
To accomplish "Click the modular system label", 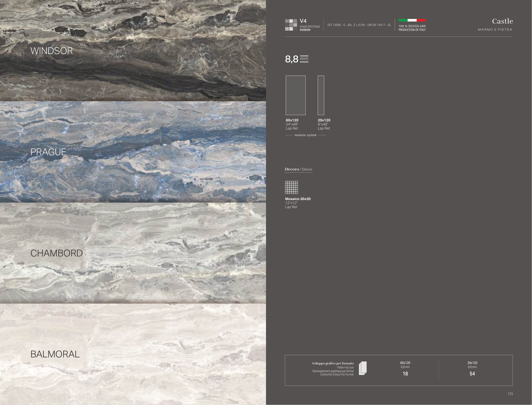I will 305,135.
